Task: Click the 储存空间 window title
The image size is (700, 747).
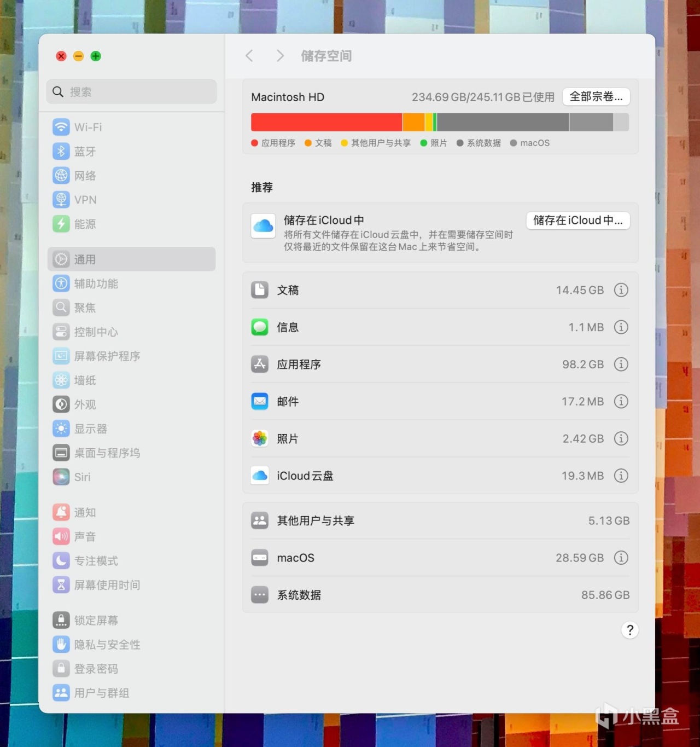Action: [x=326, y=56]
